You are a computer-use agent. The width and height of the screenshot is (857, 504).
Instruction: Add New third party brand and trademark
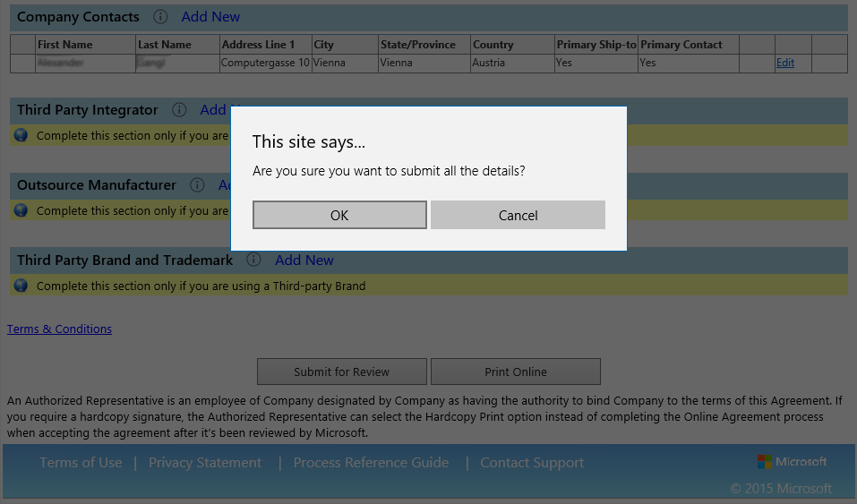point(304,261)
